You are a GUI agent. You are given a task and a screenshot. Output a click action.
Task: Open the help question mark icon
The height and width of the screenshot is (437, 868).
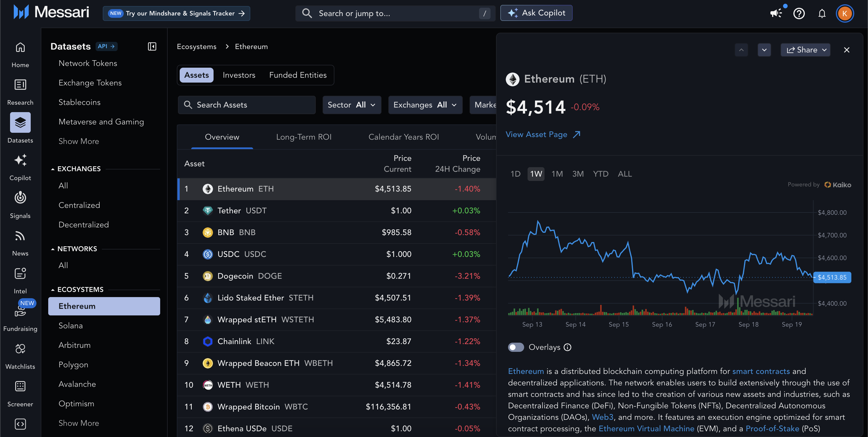tap(799, 13)
